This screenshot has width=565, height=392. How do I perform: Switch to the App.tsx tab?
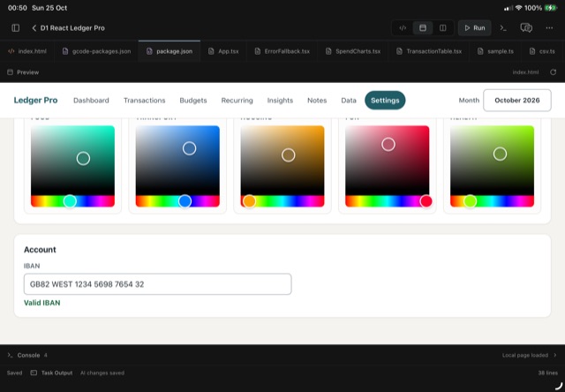223,51
